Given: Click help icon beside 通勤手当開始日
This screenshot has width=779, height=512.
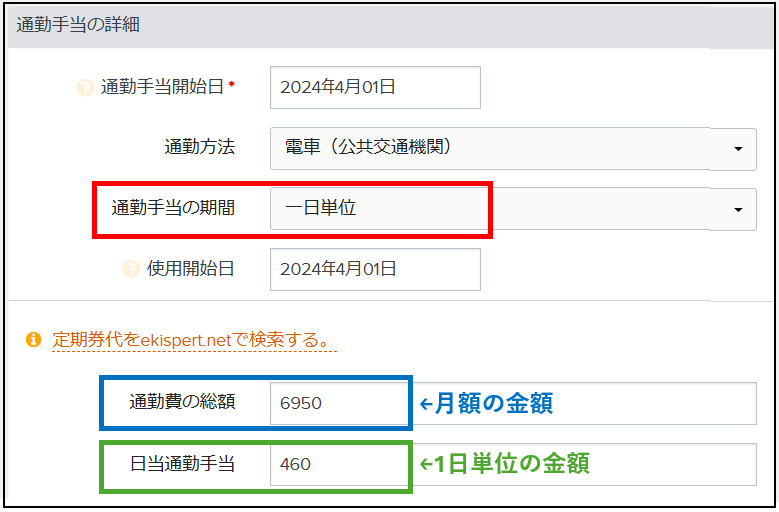Looking at the screenshot, I should pos(85,87).
